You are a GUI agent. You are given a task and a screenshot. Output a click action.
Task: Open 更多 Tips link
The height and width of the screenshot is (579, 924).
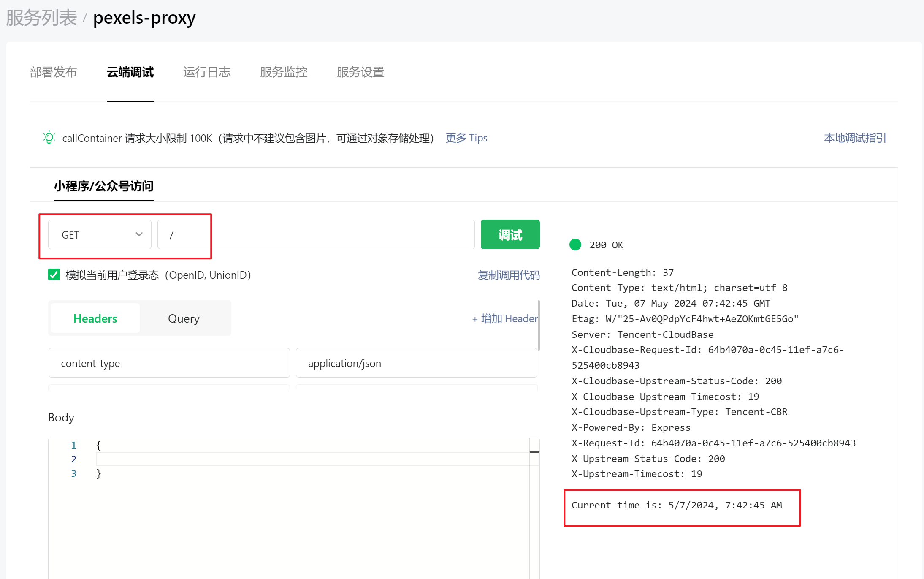466,138
